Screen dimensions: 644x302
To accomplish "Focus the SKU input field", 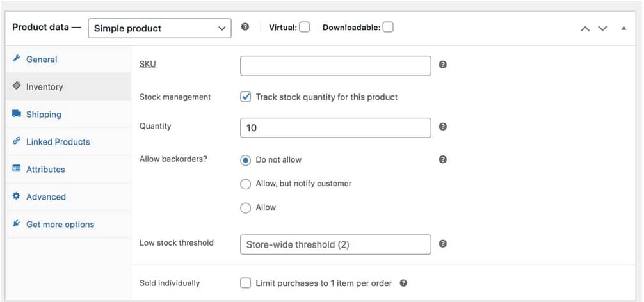I will (335, 66).
